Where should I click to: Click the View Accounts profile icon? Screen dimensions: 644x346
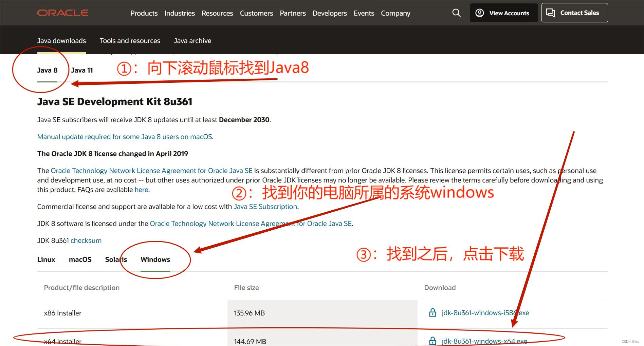pyautogui.click(x=480, y=13)
